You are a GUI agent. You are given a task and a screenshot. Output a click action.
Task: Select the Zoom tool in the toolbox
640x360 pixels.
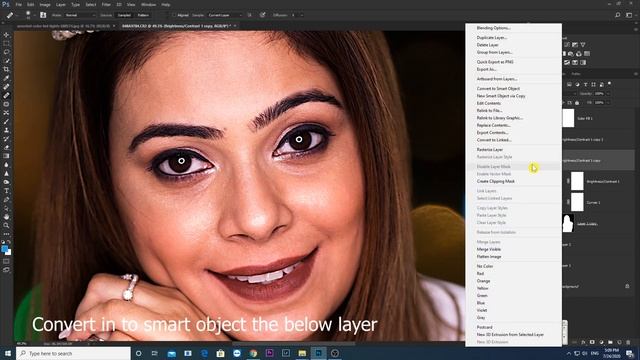point(6,225)
